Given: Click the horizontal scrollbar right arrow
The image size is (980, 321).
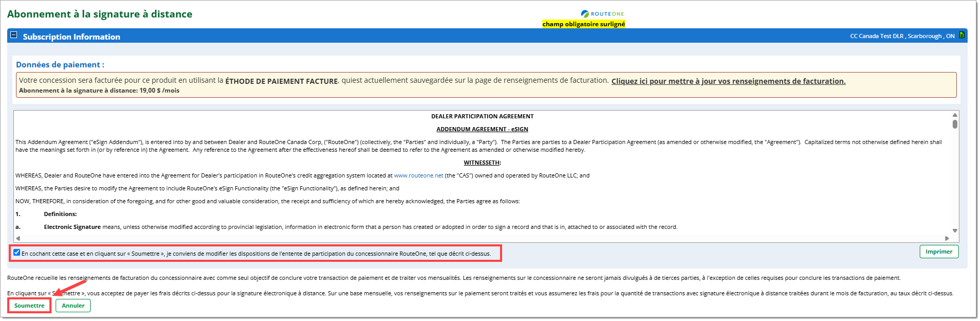Looking at the screenshot, I should [x=947, y=238].
